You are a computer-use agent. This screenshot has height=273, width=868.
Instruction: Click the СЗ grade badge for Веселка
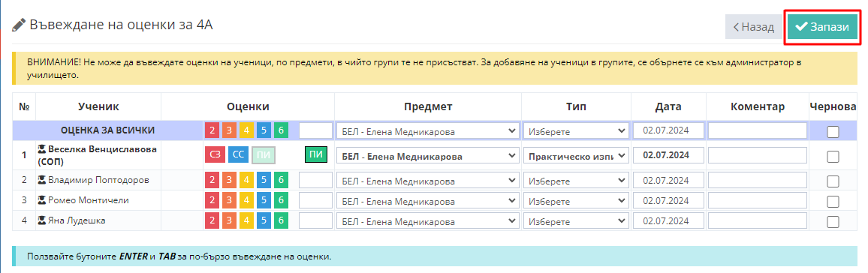(215, 154)
